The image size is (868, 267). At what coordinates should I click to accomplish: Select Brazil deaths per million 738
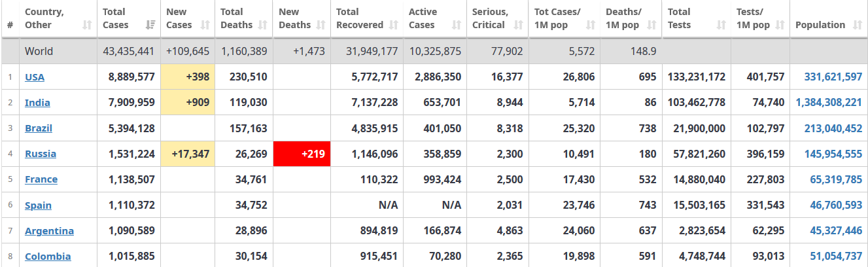pyautogui.click(x=648, y=128)
